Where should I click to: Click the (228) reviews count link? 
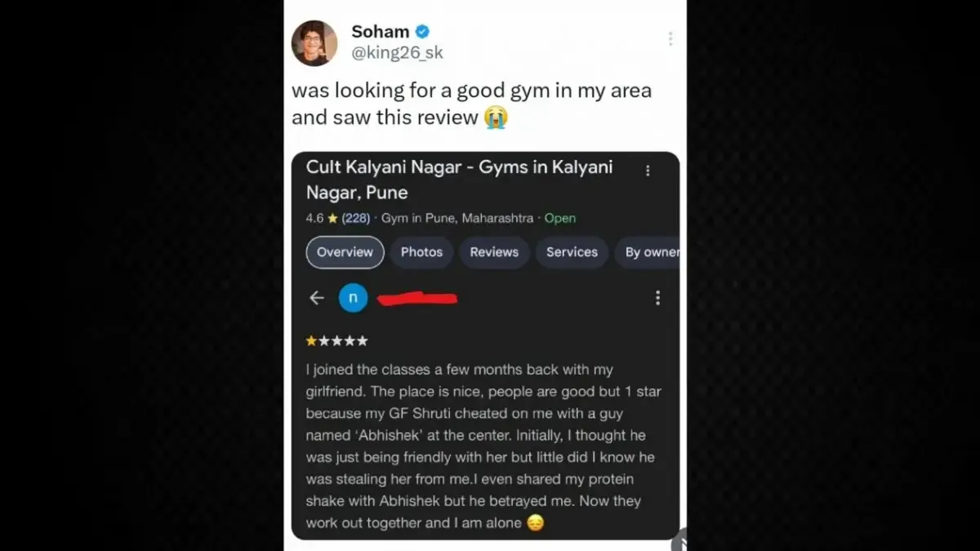tap(355, 219)
